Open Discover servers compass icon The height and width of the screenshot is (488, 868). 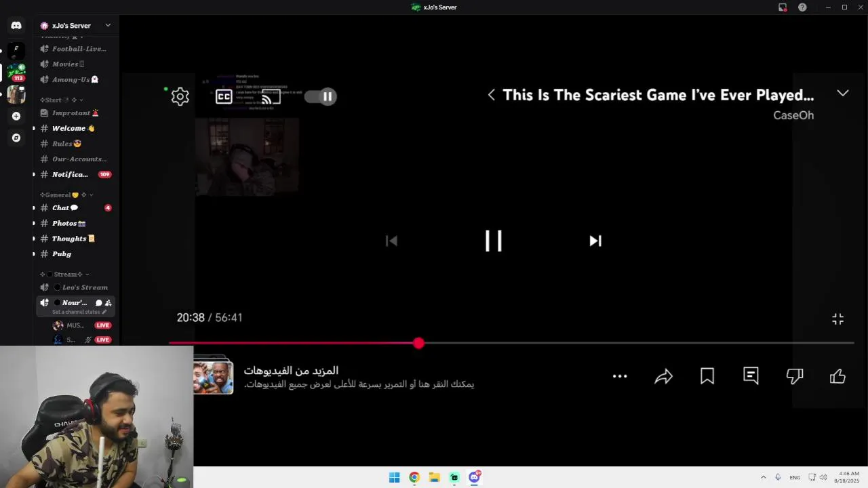[16, 138]
